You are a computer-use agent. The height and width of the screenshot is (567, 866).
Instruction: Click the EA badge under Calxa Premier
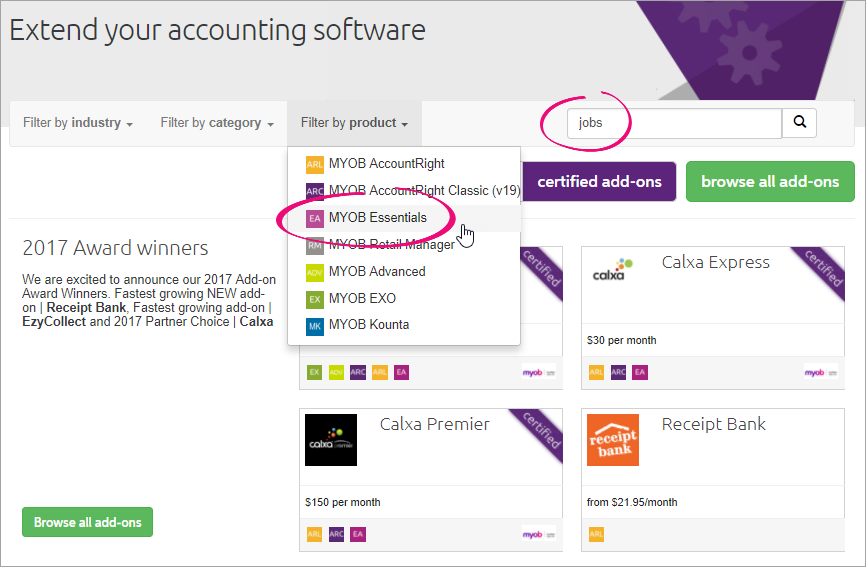(x=357, y=535)
